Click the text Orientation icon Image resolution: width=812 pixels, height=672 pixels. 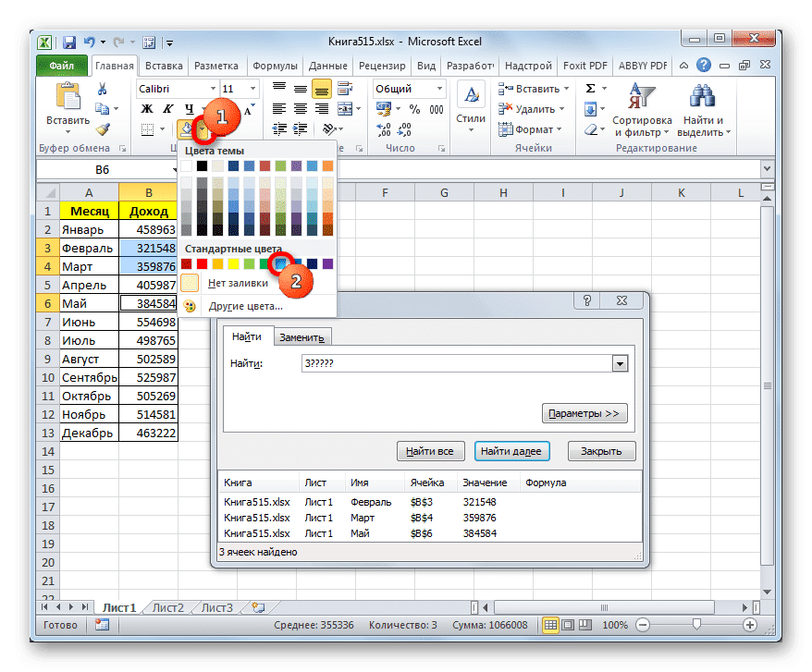[329, 128]
